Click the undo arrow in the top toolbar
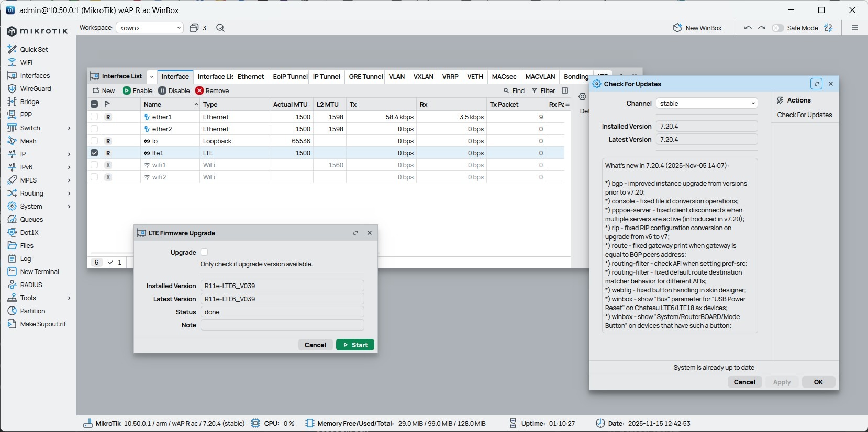The width and height of the screenshot is (868, 432). click(x=748, y=28)
